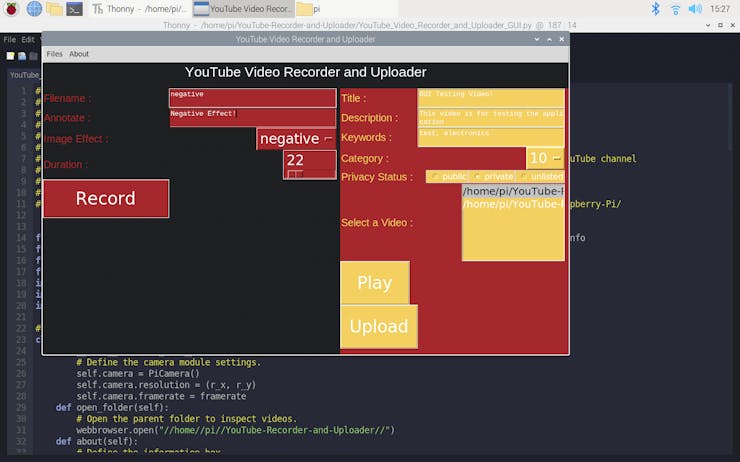
Task: Click Thonny's new file toolbar icon
Action: 10,56
